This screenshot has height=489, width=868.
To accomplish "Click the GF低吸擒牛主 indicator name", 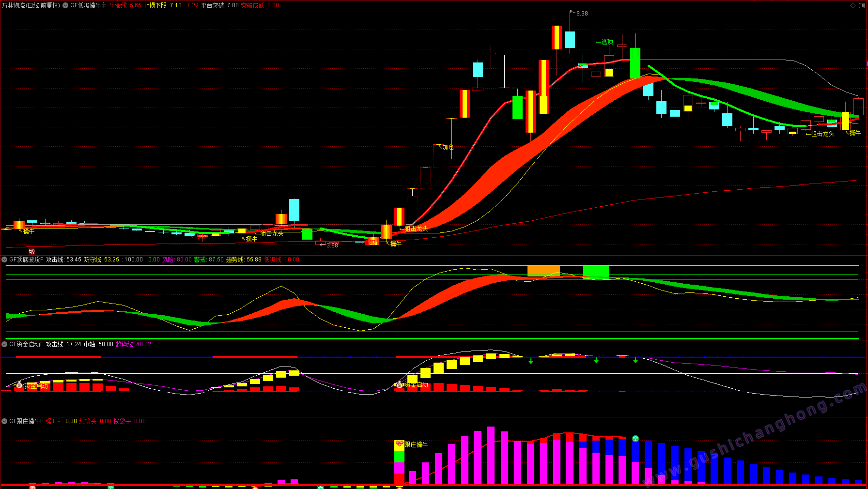I will click(88, 5).
